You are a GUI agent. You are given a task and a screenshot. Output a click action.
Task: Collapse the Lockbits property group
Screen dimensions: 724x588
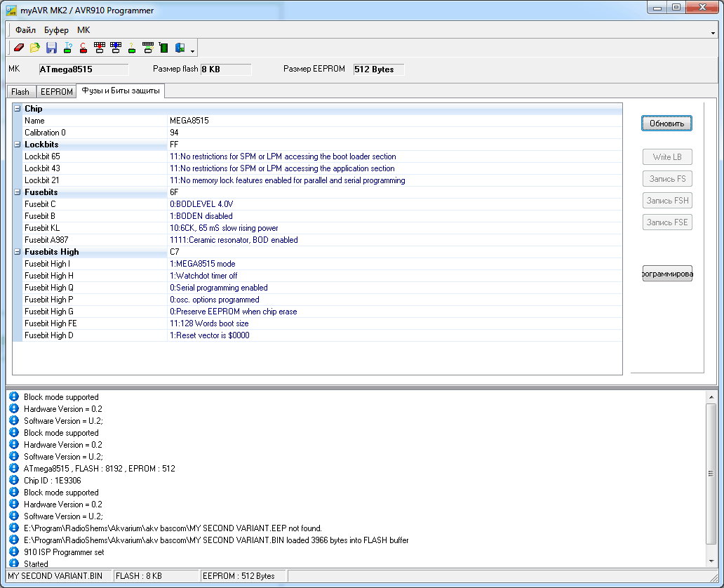pos(17,145)
